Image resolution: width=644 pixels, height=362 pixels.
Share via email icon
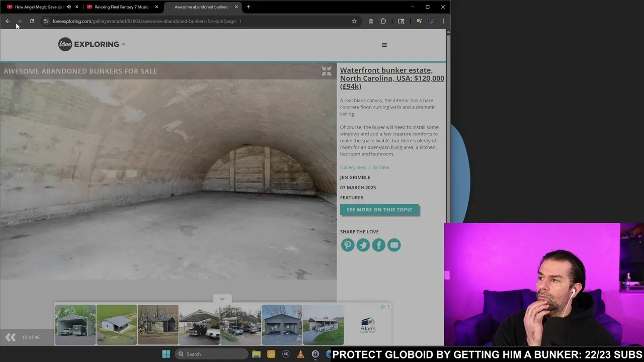pyautogui.click(x=394, y=245)
